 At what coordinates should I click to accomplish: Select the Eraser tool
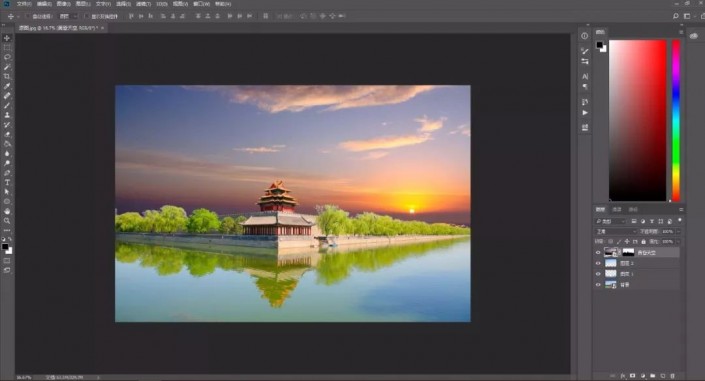coord(7,134)
